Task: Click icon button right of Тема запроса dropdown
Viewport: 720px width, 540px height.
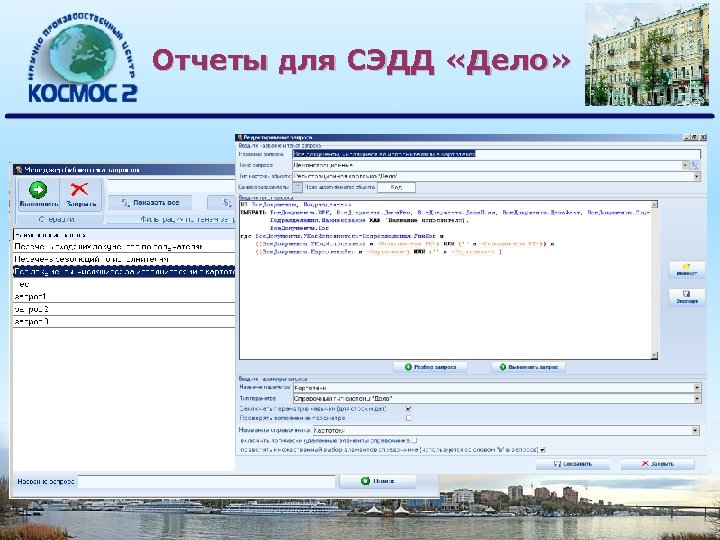Action: pyautogui.click(x=695, y=165)
